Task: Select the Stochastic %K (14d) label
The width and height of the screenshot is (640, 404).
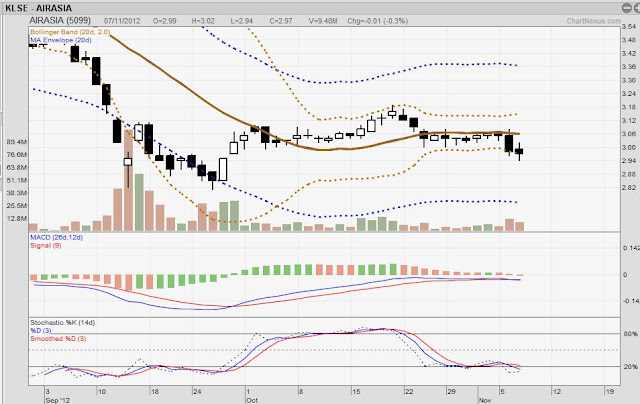Action: point(62,322)
